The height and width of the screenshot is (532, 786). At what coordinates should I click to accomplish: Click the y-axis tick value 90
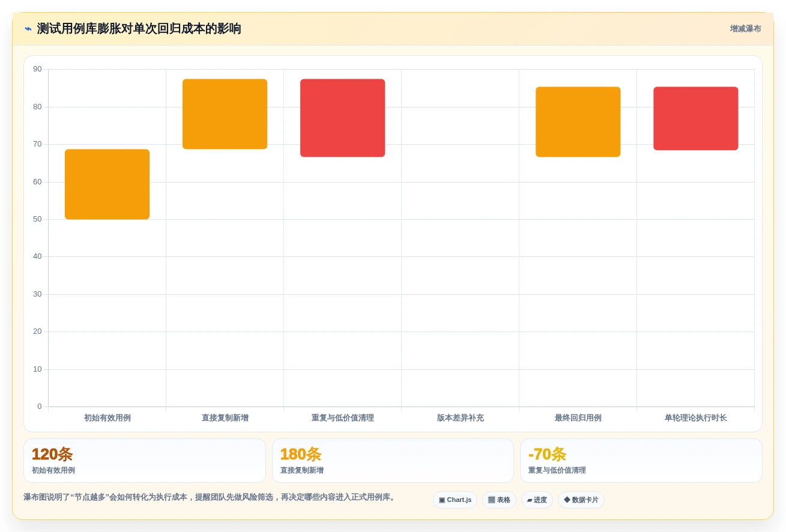37,69
